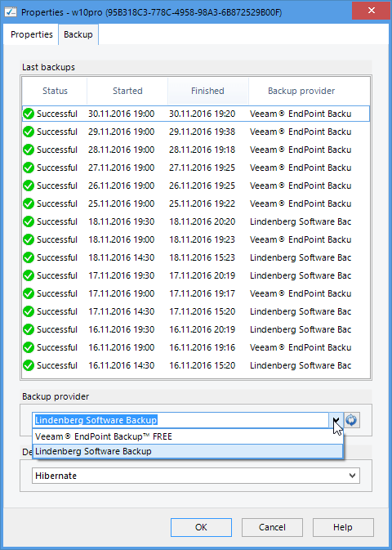Click green check icon of 29.11.2016 19:00 backup
Viewport: 392px width, 550px height.
pyautogui.click(x=29, y=132)
